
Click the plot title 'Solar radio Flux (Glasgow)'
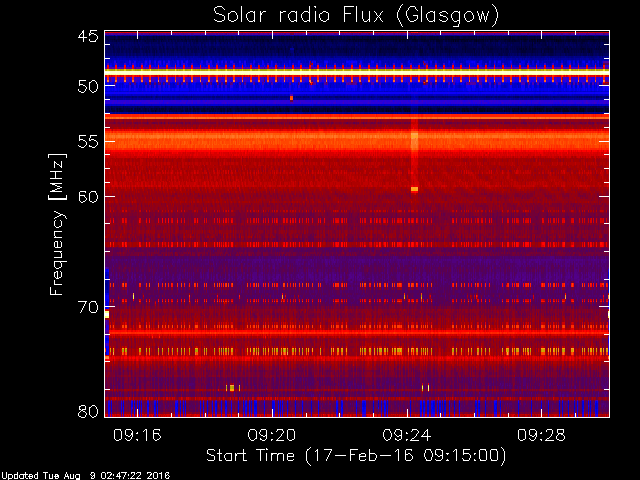tap(356, 16)
